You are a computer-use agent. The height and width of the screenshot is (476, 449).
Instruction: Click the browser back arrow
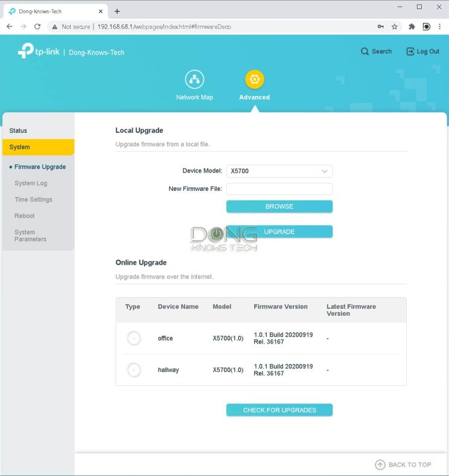pos(10,27)
